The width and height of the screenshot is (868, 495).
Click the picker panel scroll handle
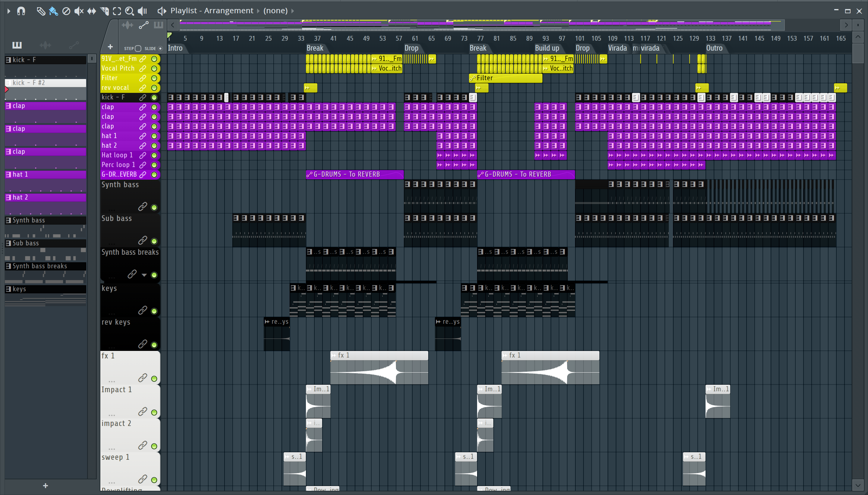[92, 58]
